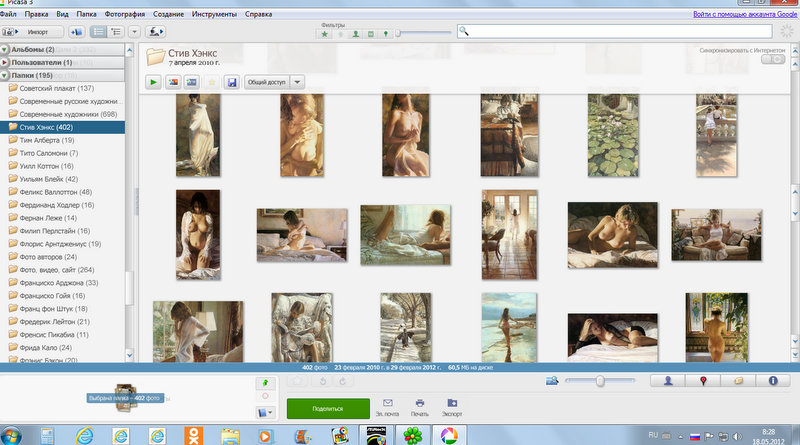Open the photo edit view toolbar button
Screen dimensions: 800x445
pos(155,32)
